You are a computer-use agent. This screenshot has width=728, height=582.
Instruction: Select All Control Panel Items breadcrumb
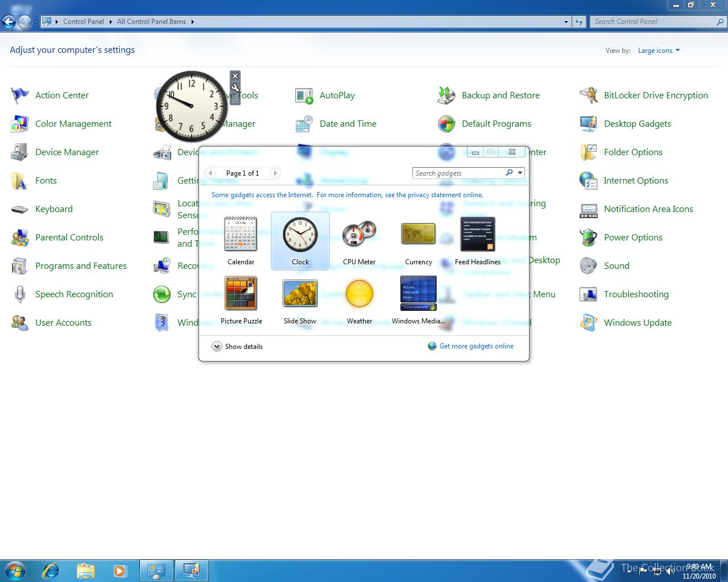[x=151, y=22]
